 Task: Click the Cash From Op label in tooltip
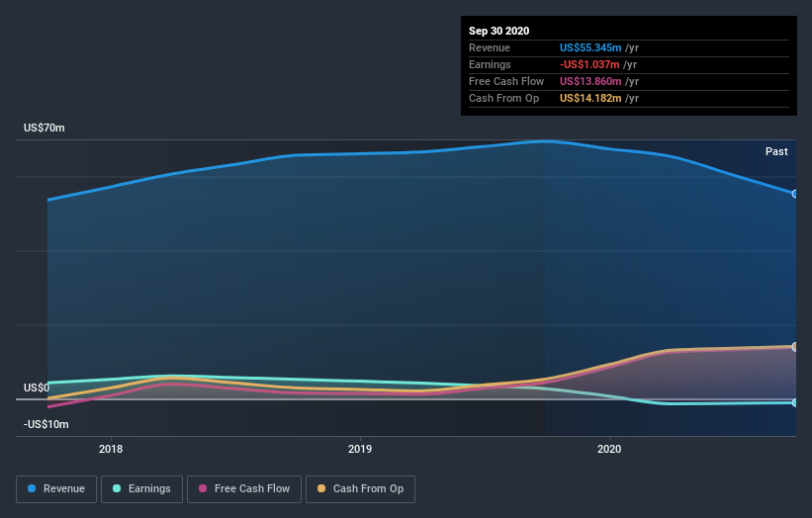[x=503, y=98]
